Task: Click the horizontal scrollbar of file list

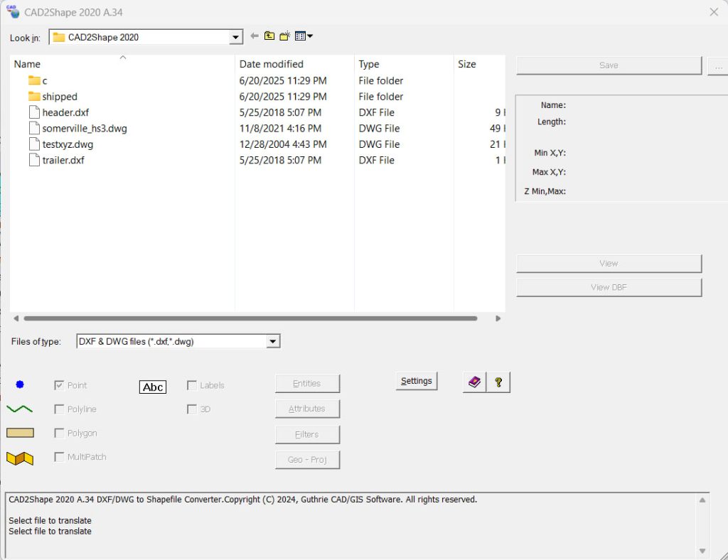Action: pos(250,318)
